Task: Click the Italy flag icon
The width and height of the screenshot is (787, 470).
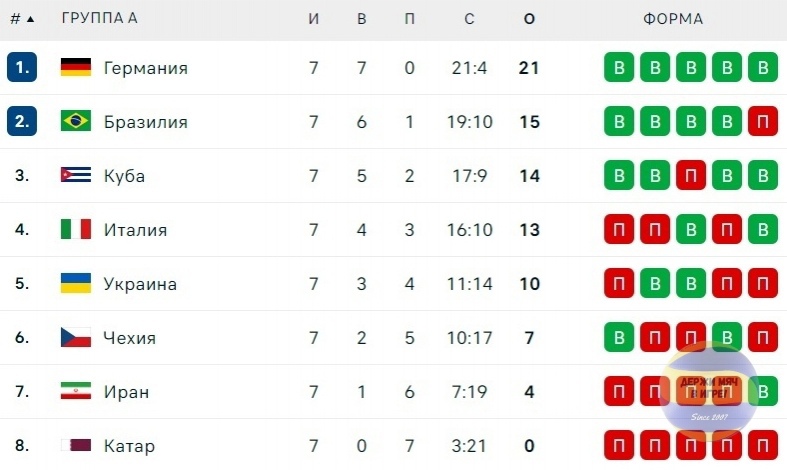Action: 76,229
